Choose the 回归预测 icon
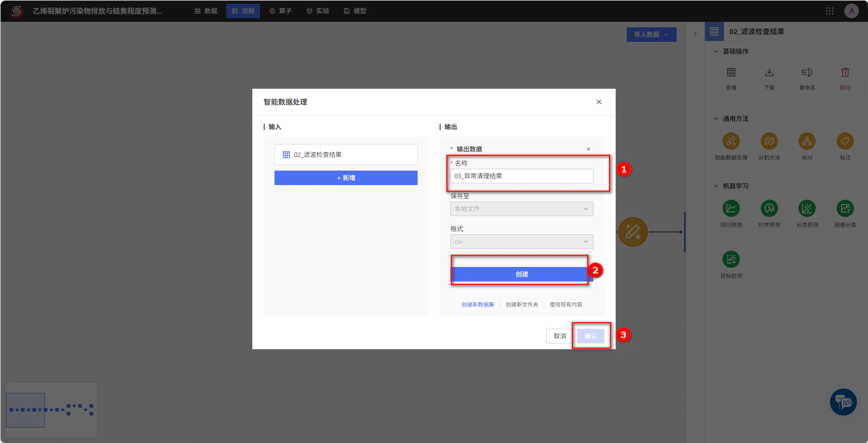Screen dimensions: 868x443 731,208
